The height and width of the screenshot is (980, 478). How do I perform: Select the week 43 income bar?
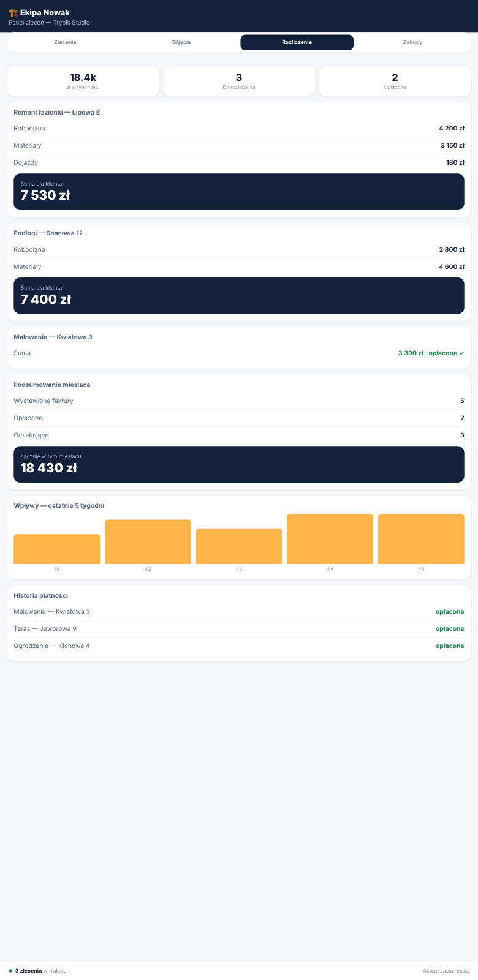[x=239, y=546]
